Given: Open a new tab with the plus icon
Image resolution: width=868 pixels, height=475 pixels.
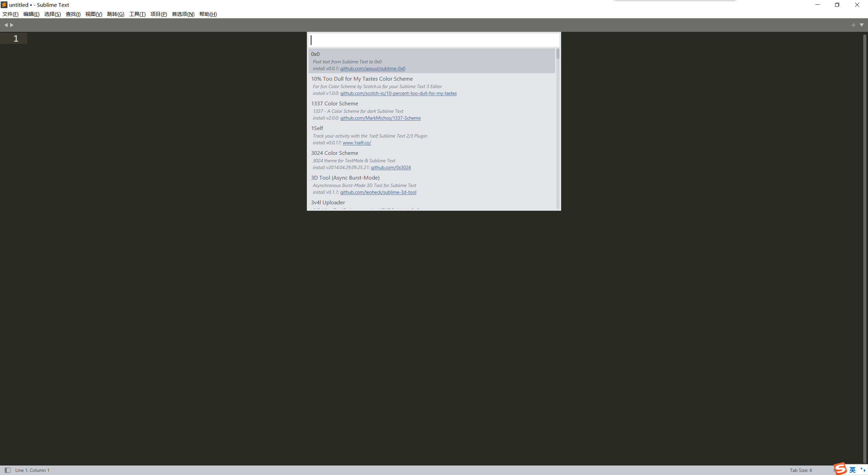Looking at the screenshot, I should (x=853, y=25).
